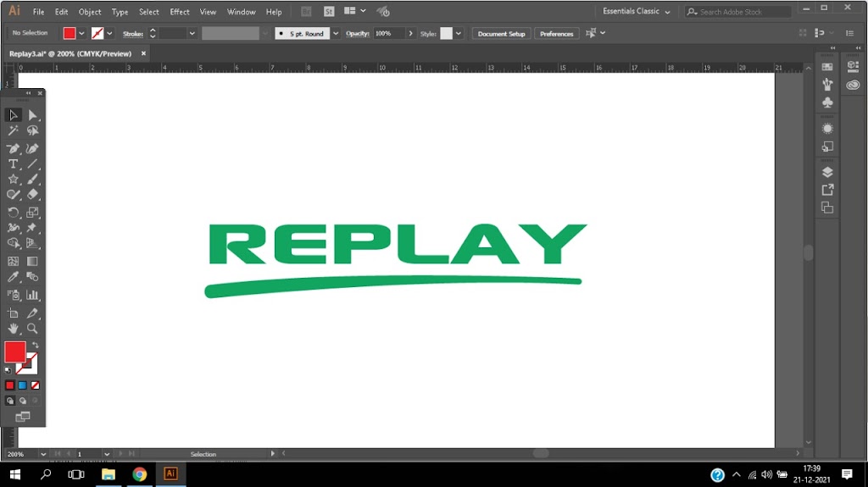Select the Paintbrush tool
Screen dimensions: 868x487
tap(33, 180)
